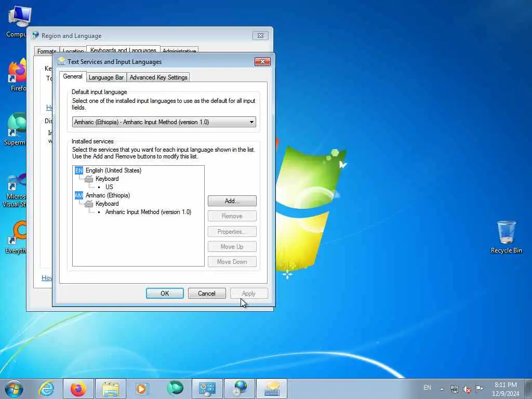532x399 pixels.
Task: Click the Properties... button
Action: pyautogui.click(x=232, y=232)
